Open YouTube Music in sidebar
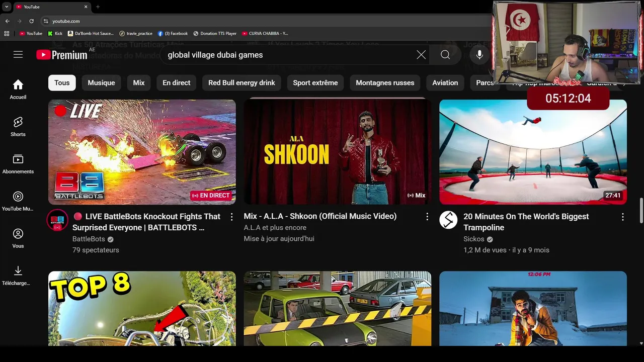Image resolution: width=644 pixels, height=362 pixels. pyautogui.click(x=18, y=201)
